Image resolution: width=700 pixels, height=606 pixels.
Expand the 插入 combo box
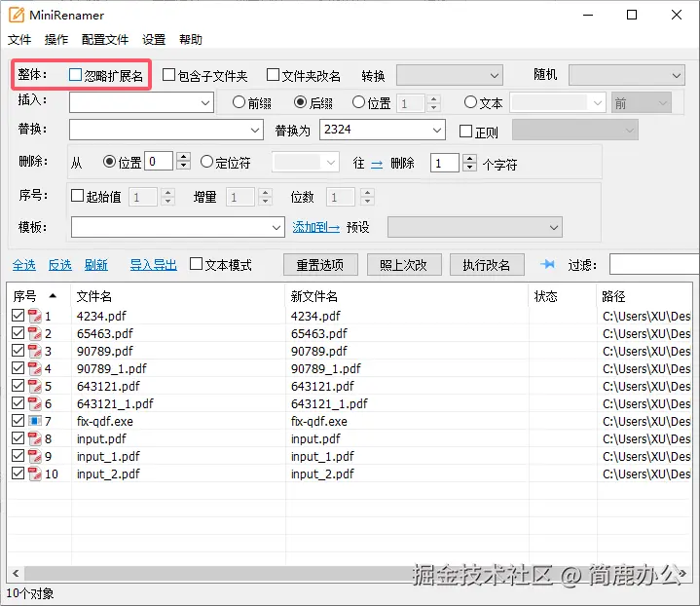[x=204, y=103]
